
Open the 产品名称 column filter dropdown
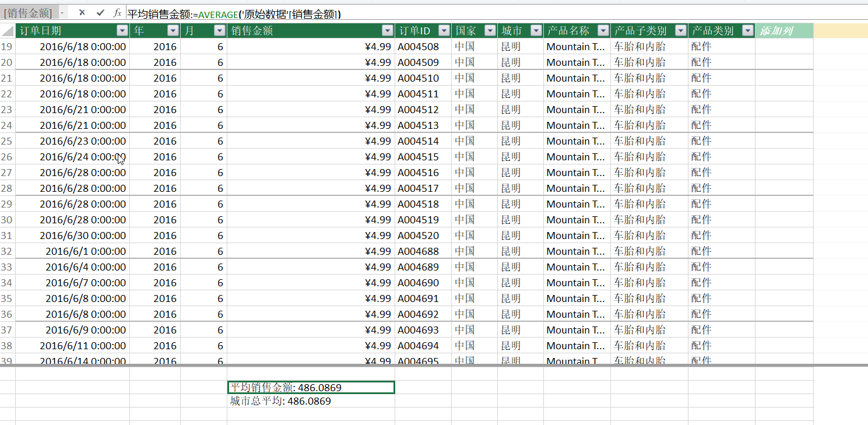click(x=602, y=30)
